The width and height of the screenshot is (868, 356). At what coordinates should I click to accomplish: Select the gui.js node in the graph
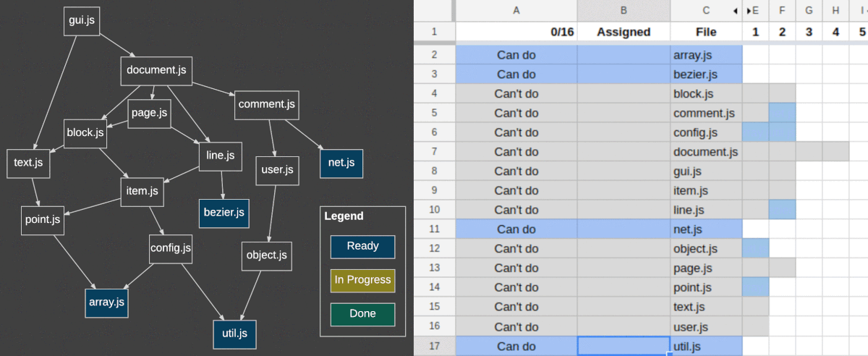82,20
